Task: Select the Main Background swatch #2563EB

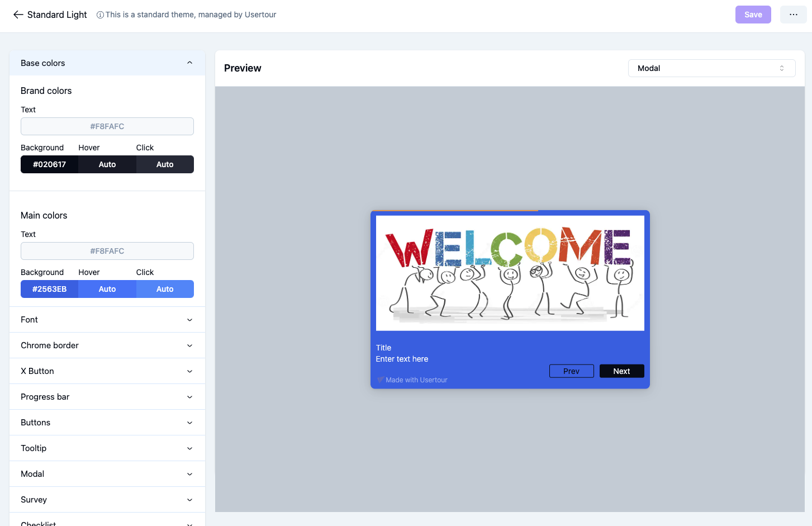Action: (49, 289)
